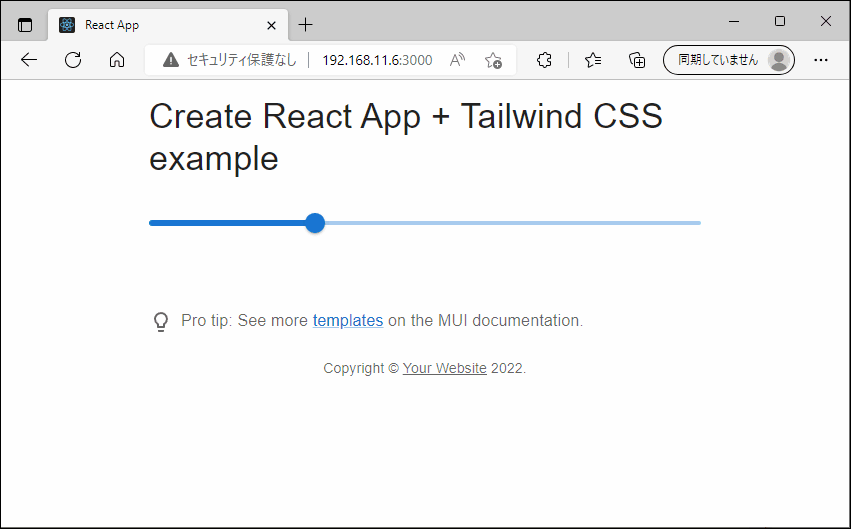This screenshot has width=851, height=529.
Task: Select the React App tab
Action: pyautogui.click(x=168, y=25)
